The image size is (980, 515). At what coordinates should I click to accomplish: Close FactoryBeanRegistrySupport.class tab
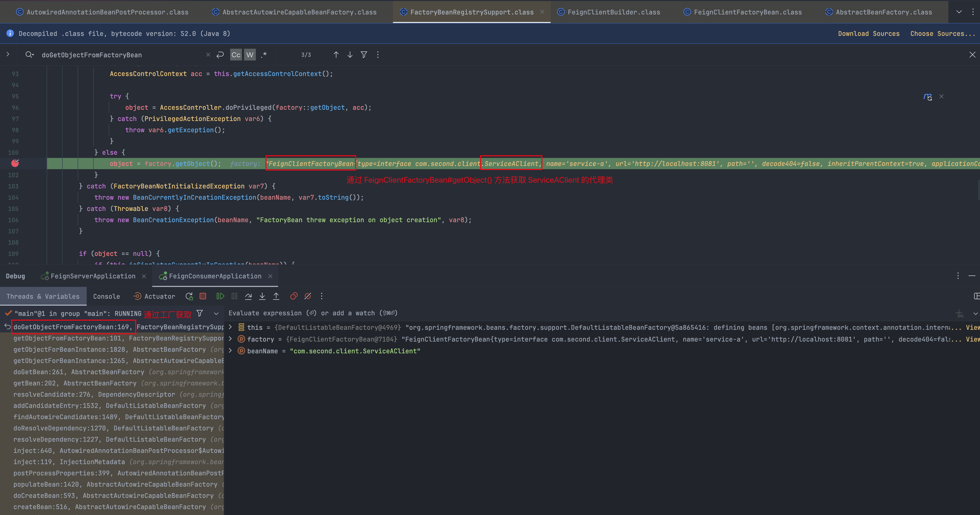pos(542,12)
